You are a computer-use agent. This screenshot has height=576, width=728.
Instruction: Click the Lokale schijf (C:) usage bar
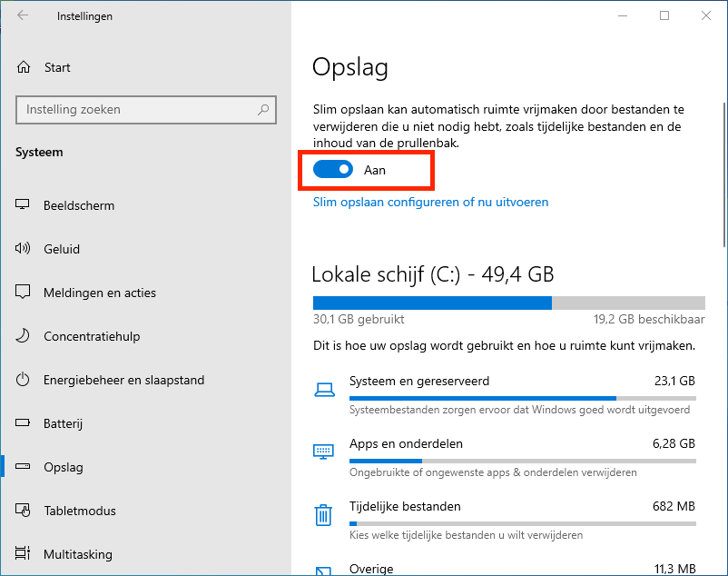pos(508,303)
